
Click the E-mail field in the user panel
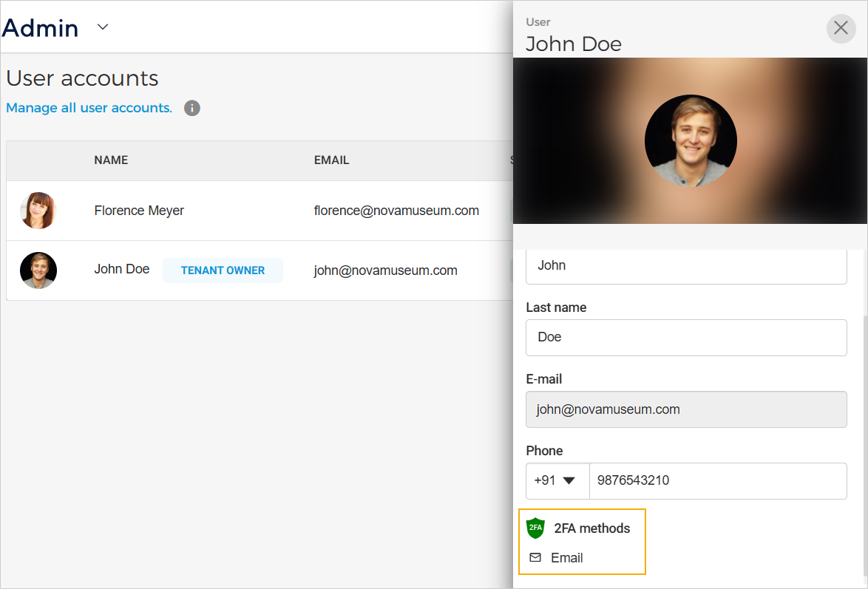pos(685,409)
